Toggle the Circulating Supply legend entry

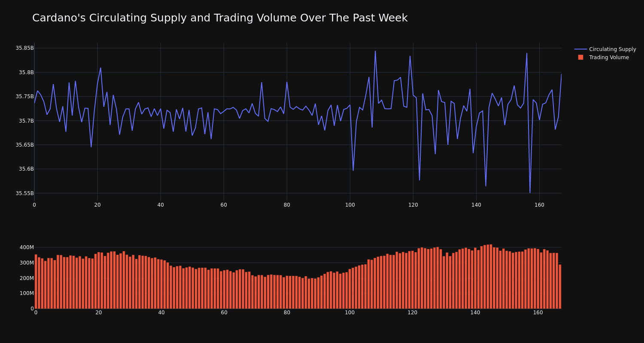click(605, 49)
